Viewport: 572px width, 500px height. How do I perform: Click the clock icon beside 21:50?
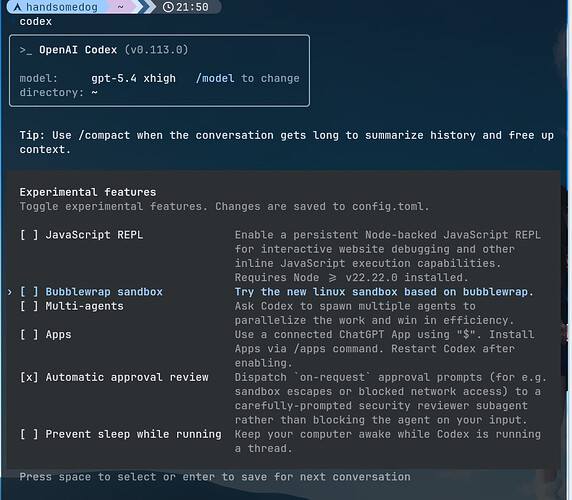(x=168, y=7)
